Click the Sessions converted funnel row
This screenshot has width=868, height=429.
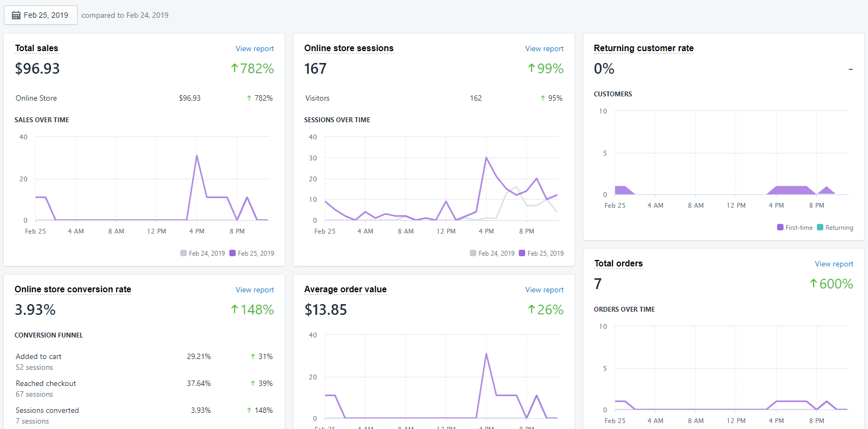click(144, 416)
